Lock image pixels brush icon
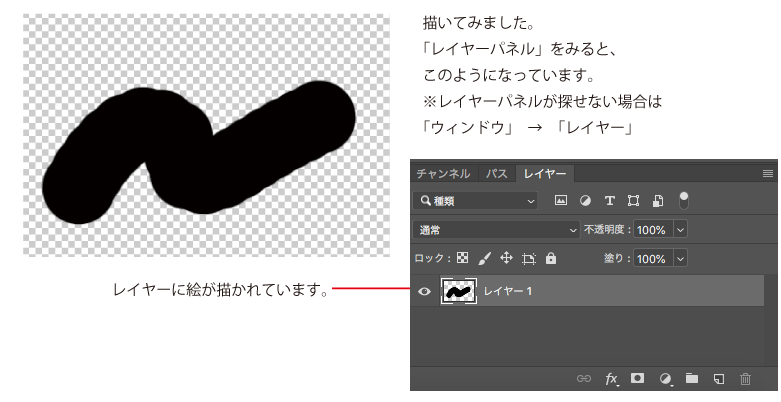Viewport: 781px width, 402px height. pyautogui.click(x=484, y=258)
